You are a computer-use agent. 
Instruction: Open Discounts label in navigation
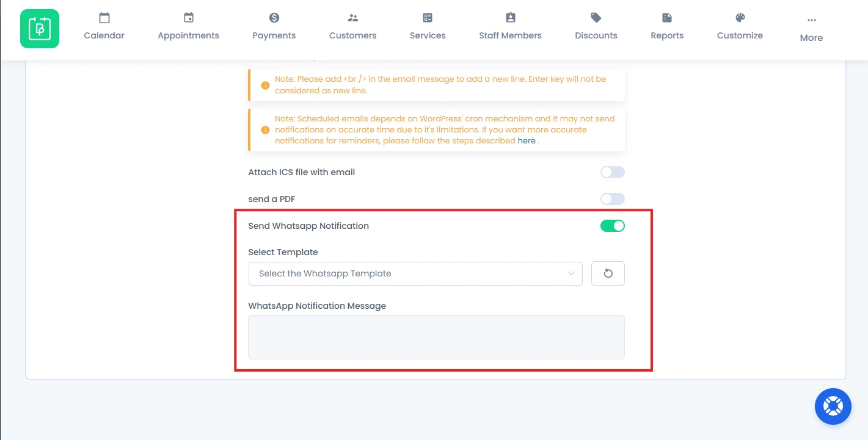596,35
